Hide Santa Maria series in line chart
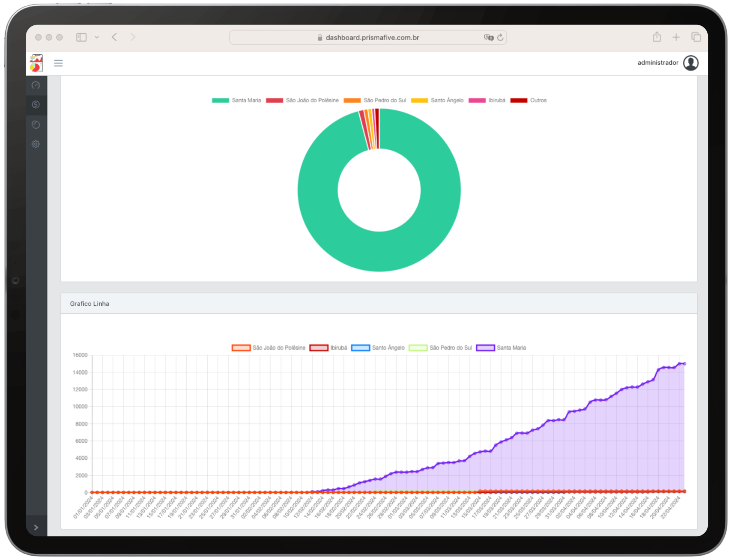This screenshot has height=560, width=731. click(x=501, y=347)
